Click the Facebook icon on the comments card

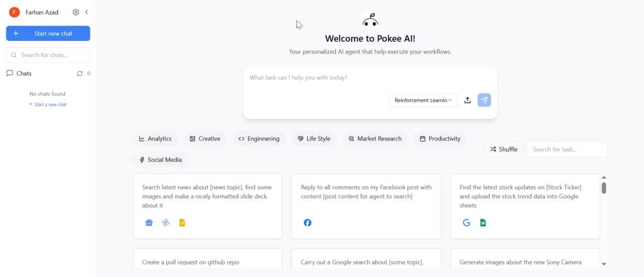tap(307, 223)
